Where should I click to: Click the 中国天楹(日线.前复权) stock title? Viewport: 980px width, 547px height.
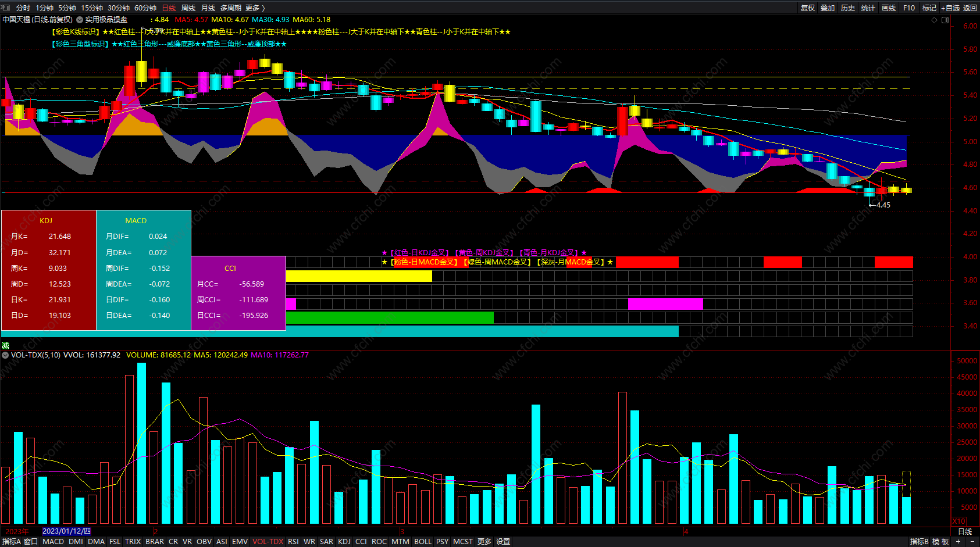pos(38,20)
